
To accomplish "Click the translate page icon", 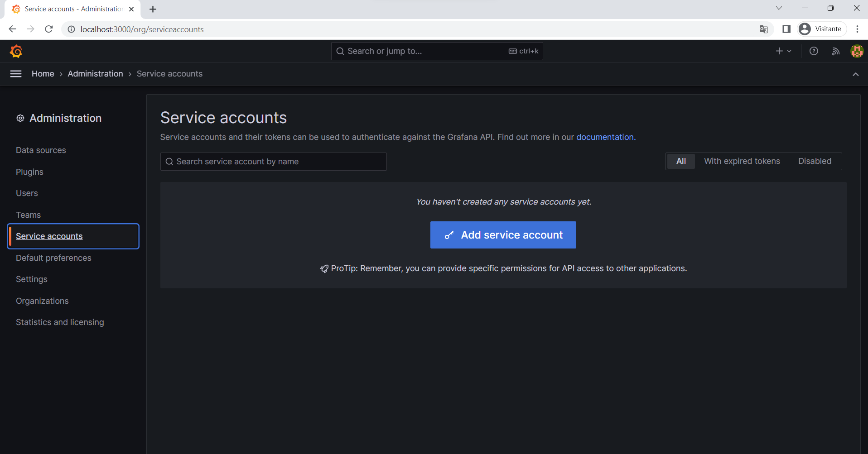I will pos(764,29).
